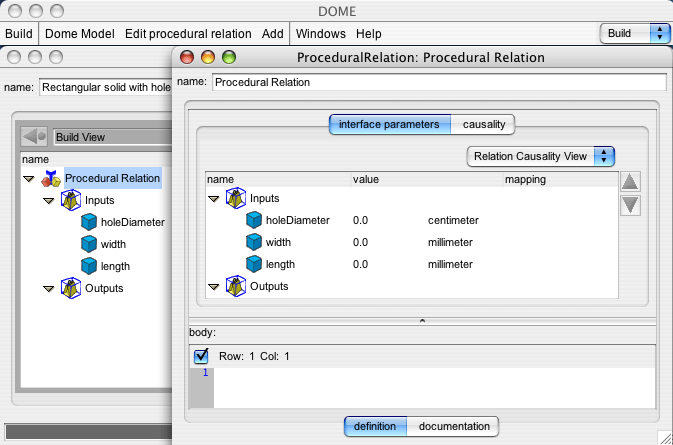The image size is (673, 445).
Task: Click the Procedural Relation name field
Action: point(439,82)
